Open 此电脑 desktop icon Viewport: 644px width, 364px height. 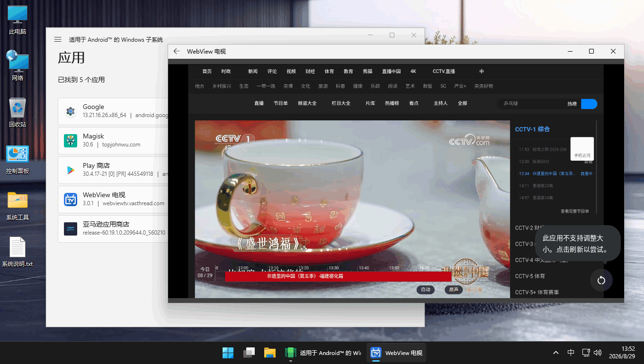pos(18,20)
